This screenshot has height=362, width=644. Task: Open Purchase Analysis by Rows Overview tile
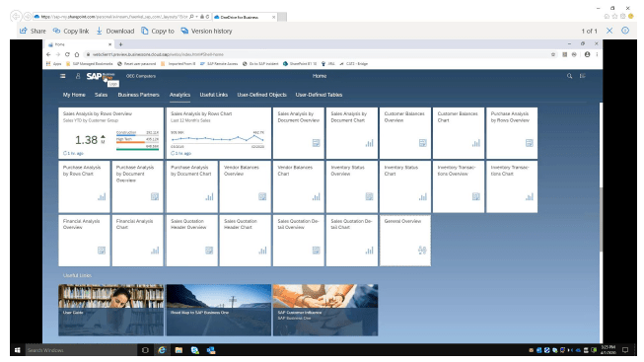pos(512,133)
